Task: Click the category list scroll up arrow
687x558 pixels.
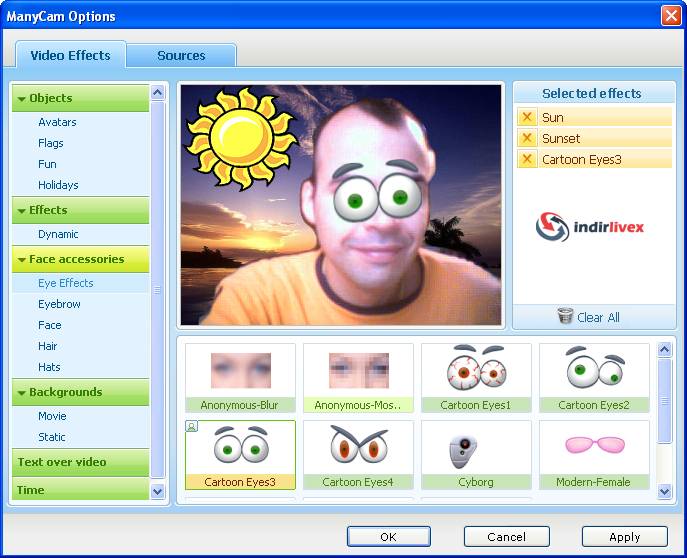Action: point(157,92)
